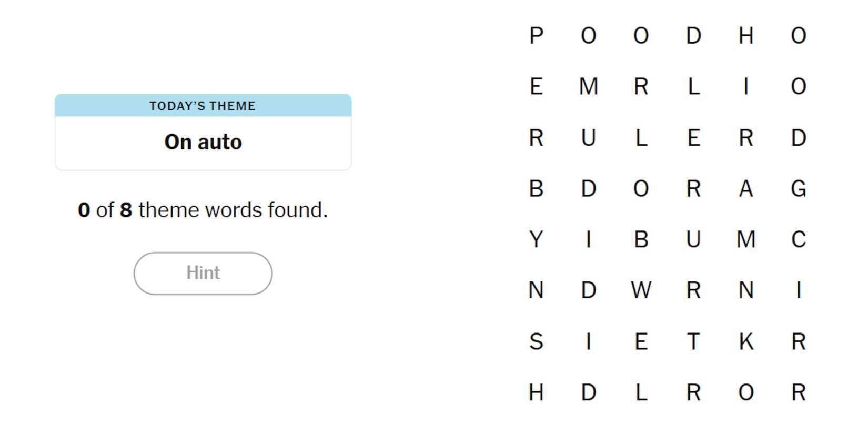This screenshot has height=434, width=868.
Task: Select the letter G in the grid
Action: tap(798, 188)
